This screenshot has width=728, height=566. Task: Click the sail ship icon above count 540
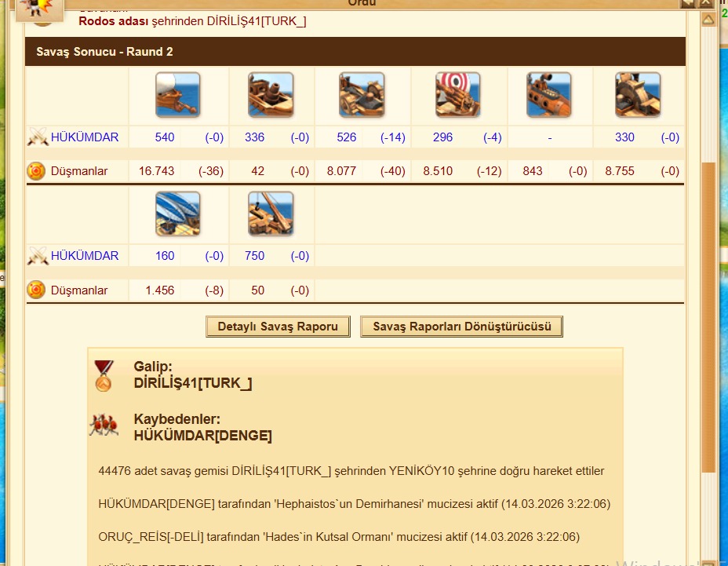click(178, 95)
